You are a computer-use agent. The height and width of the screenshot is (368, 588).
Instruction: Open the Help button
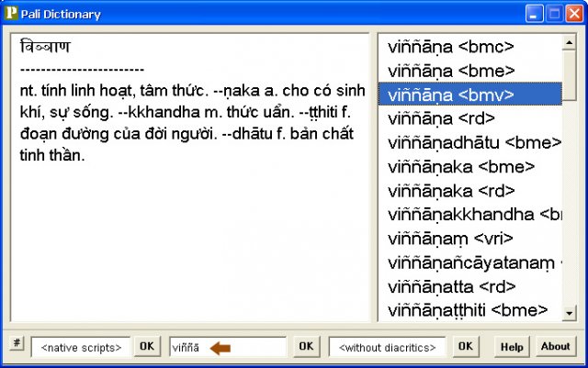pyautogui.click(x=512, y=347)
